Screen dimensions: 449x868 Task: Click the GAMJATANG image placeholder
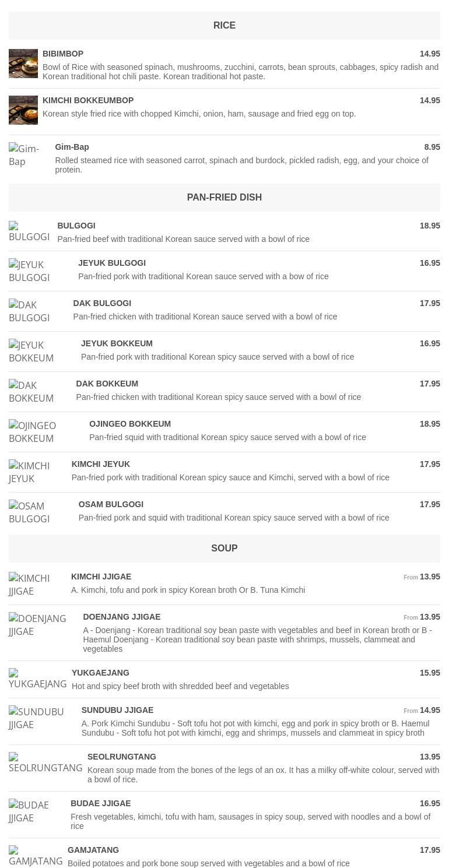tap(36, 856)
